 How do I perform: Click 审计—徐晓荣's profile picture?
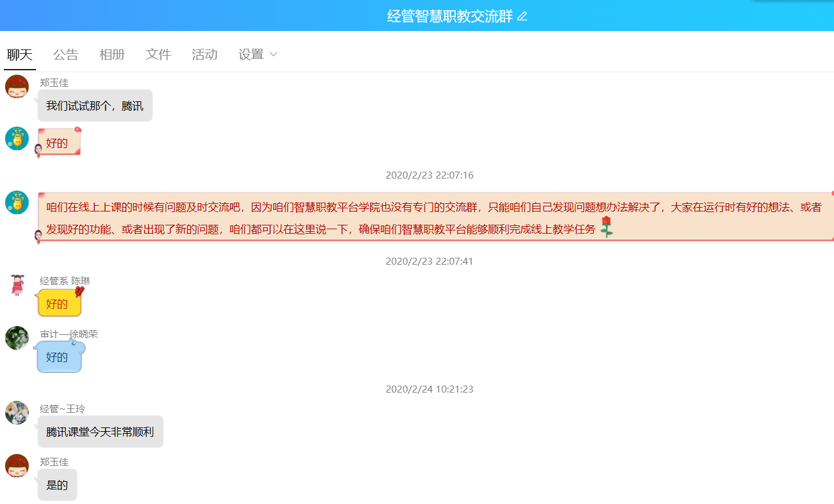(17, 338)
